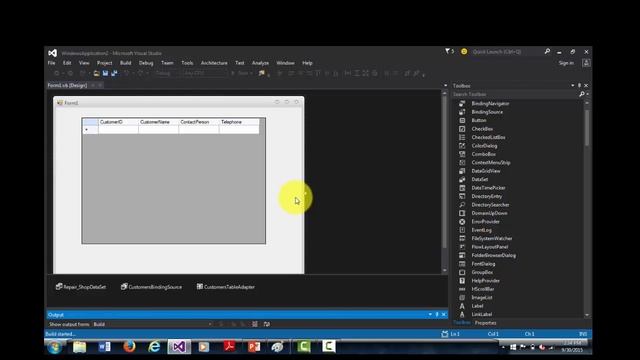Click the CustomerName column header
This screenshot has height=360, width=640.
[x=158, y=122]
